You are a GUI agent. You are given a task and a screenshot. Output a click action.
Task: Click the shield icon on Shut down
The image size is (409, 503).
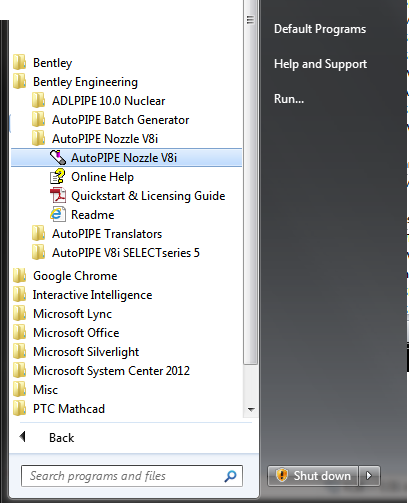[281, 475]
